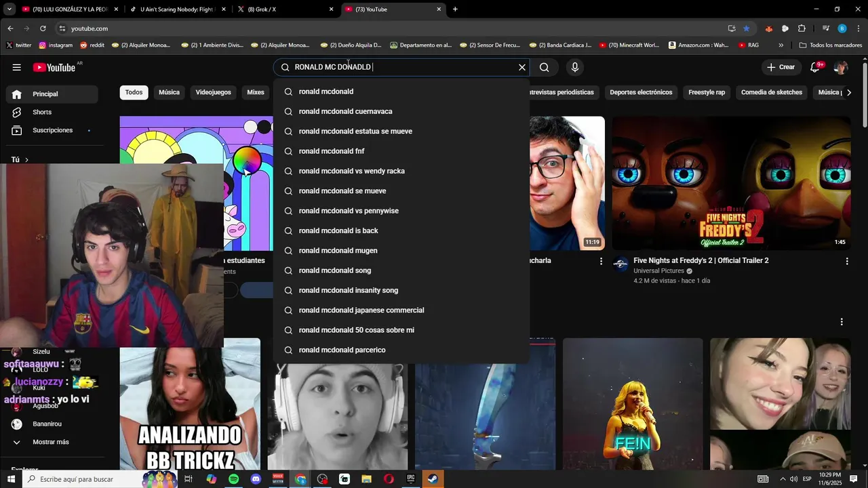868x488 pixels.
Task: Open more options for Freddy's 2 trailer
Action: (x=846, y=261)
